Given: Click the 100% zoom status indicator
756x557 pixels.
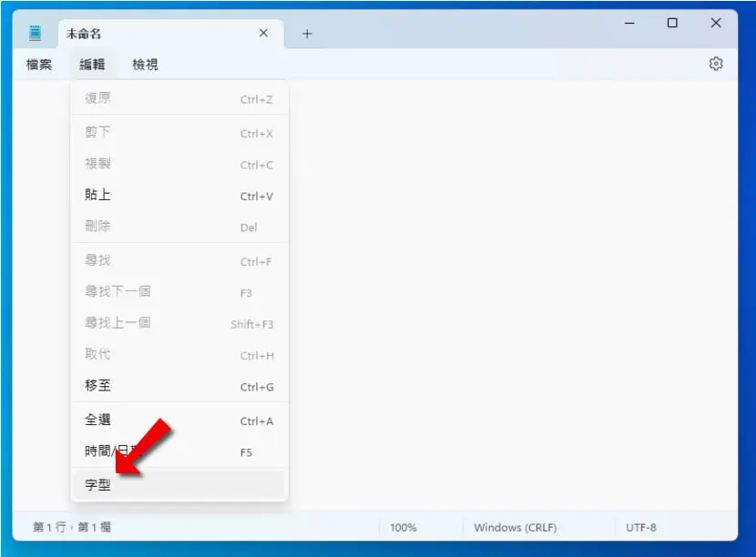Looking at the screenshot, I should click(x=404, y=528).
